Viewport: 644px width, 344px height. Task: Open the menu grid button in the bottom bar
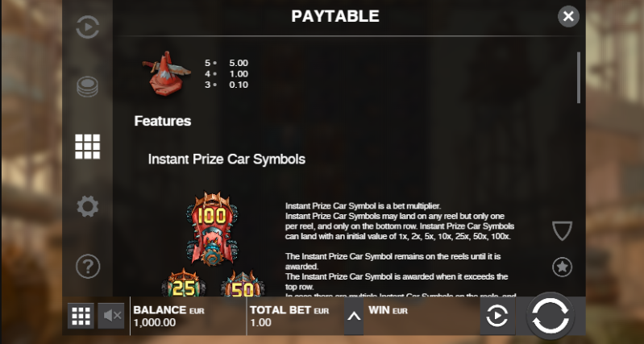[81, 316]
